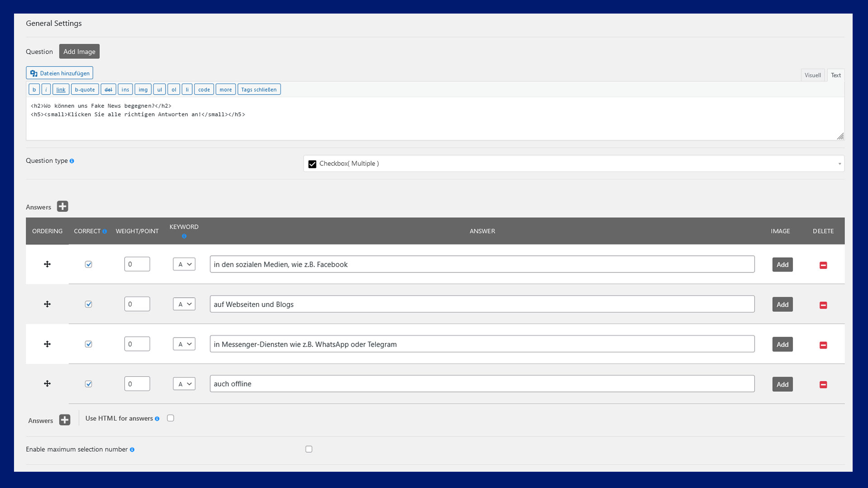Click weight/point field of the Messenger-Diensten row

pos(137,344)
